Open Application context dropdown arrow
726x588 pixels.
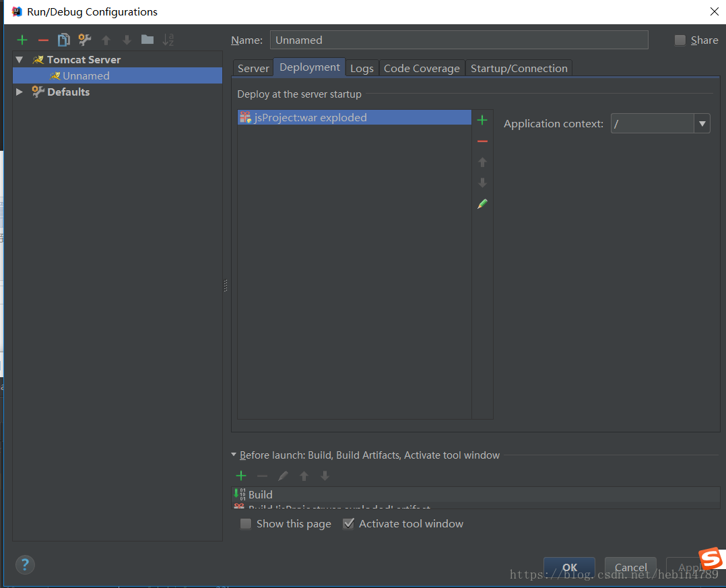tap(702, 124)
